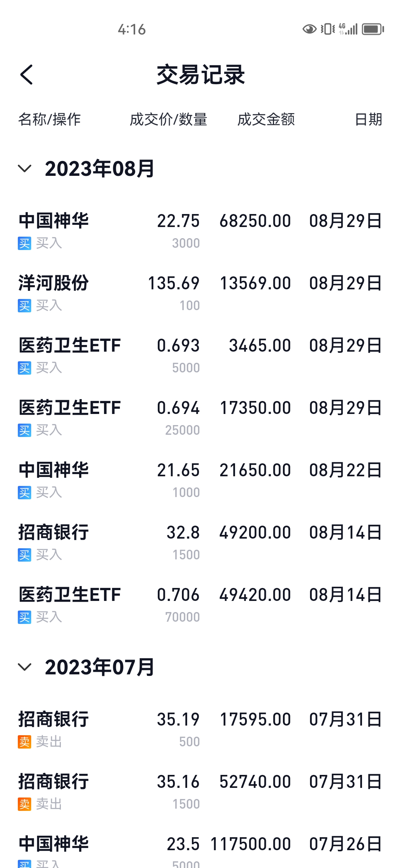
Task: Select the 成交金额 column header
Action: coord(266,119)
